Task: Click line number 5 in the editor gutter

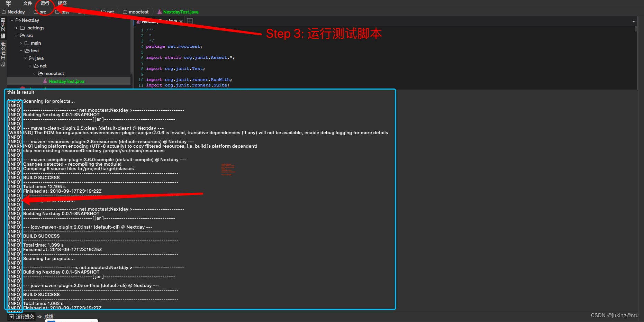Action: point(142,52)
